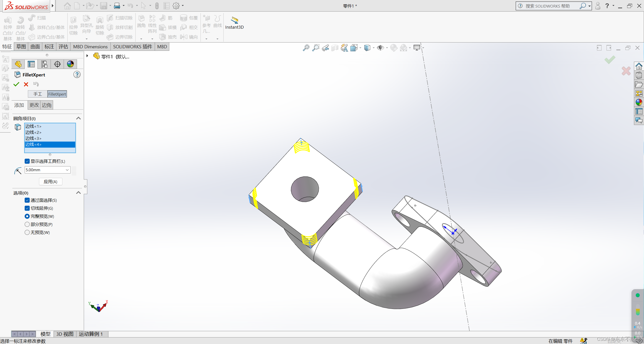Viewport: 644px width, 344px height.
Task: Open the 5.00mm fillet radius dropdown
Action: [x=67, y=170]
